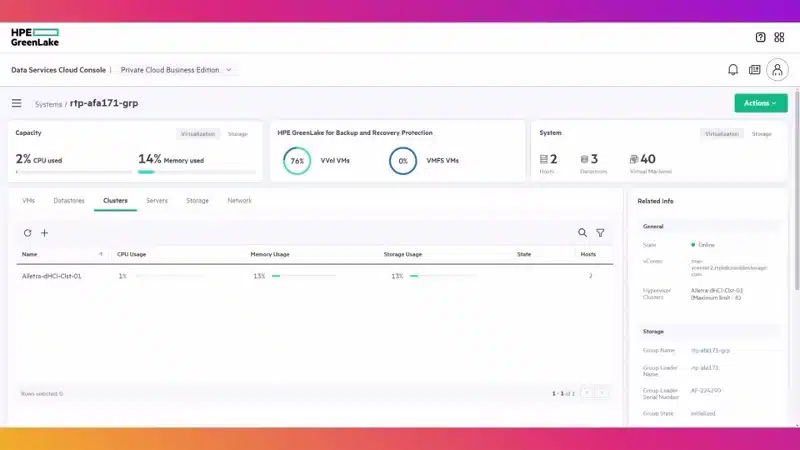This screenshot has width=800, height=450.
Task: Switch Capacity card to Storage view
Action: tap(238, 134)
